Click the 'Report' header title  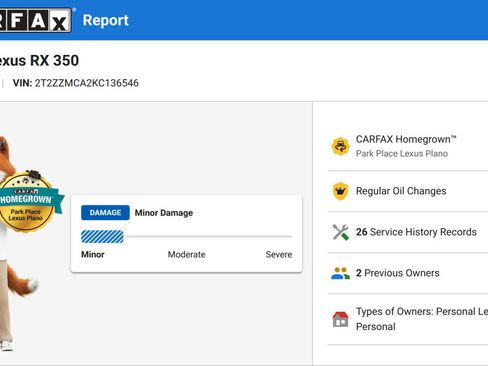point(106,20)
